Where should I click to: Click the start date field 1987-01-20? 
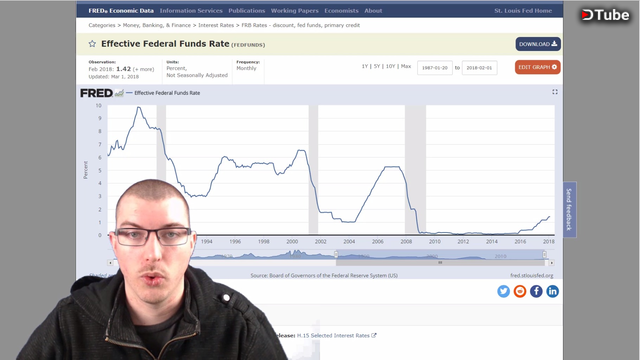click(x=435, y=68)
